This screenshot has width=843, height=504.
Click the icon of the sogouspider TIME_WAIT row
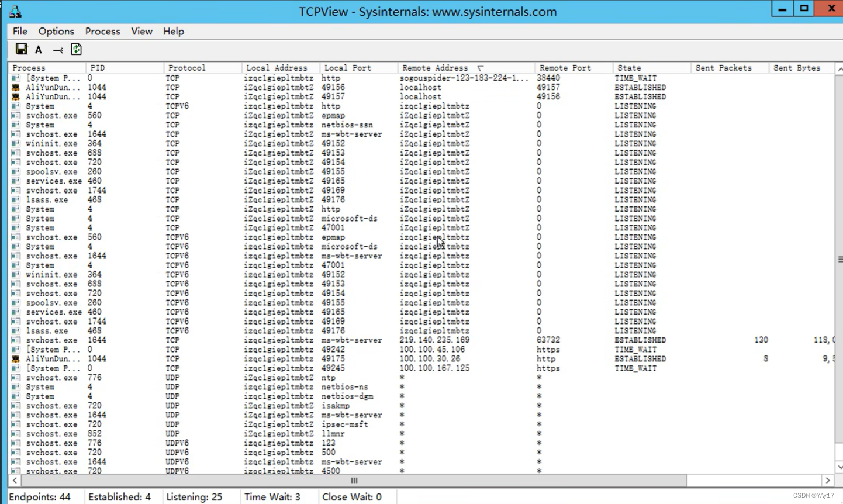click(x=16, y=78)
